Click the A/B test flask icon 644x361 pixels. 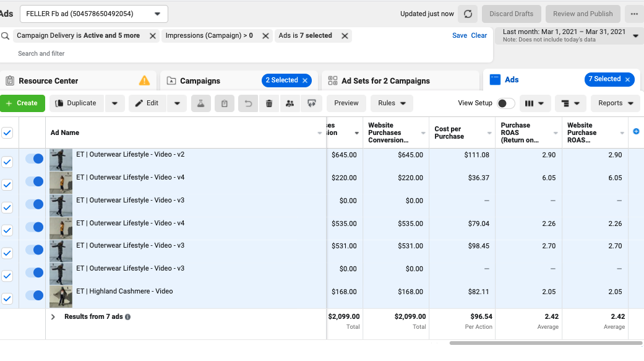click(201, 103)
